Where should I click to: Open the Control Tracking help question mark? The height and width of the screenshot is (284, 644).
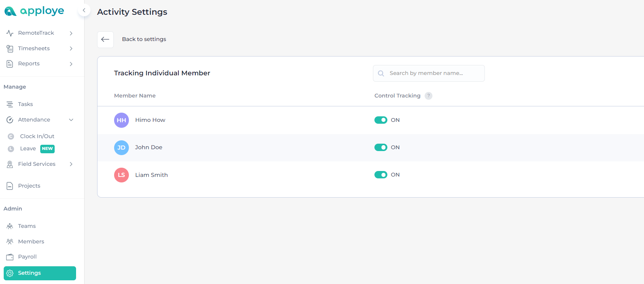(428, 96)
